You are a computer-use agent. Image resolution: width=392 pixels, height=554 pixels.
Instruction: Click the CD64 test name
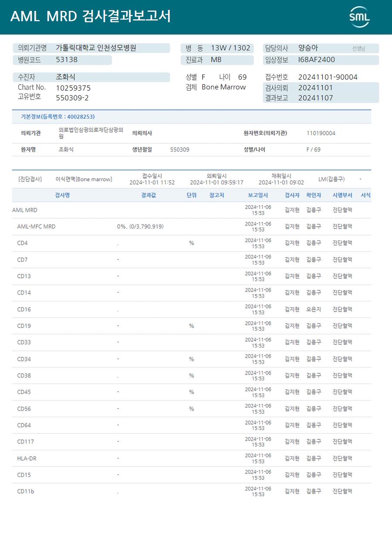click(24, 425)
